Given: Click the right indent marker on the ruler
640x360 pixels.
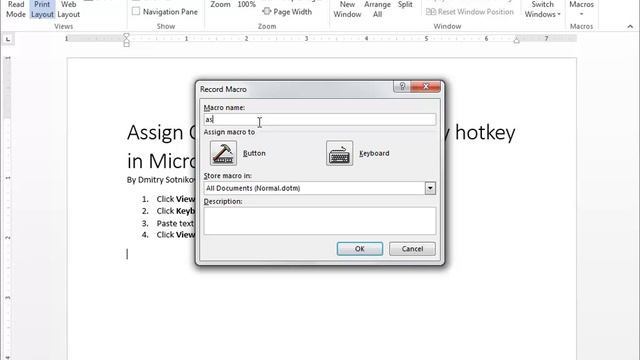Looking at the screenshot, I should [x=516, y=40].
